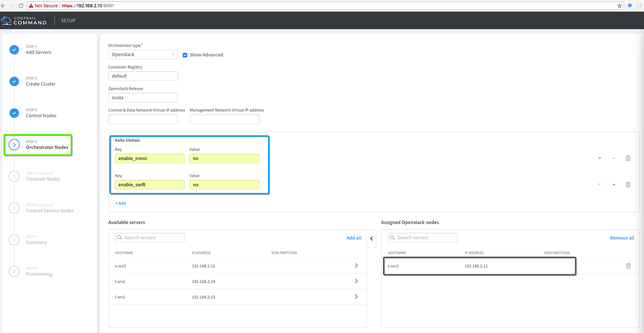Click IP address 192.168.2.13
This screenshot has width=644, height=333.
point(203,297)
